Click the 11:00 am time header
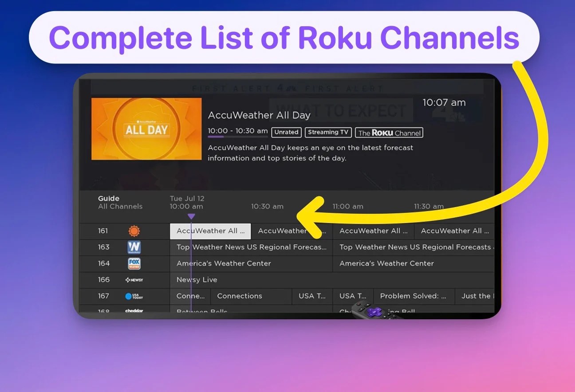The width and height of the screenshot is (575, 392). tap(348, 207)
